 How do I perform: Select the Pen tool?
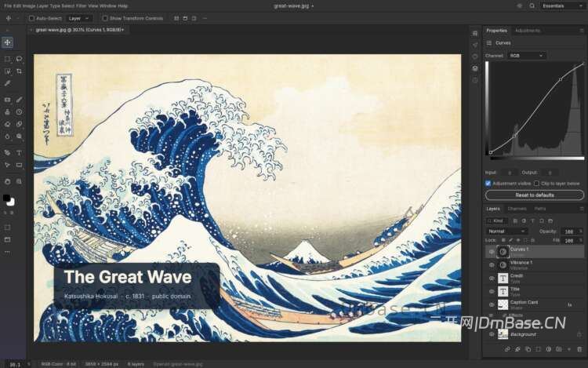[8, 153]
